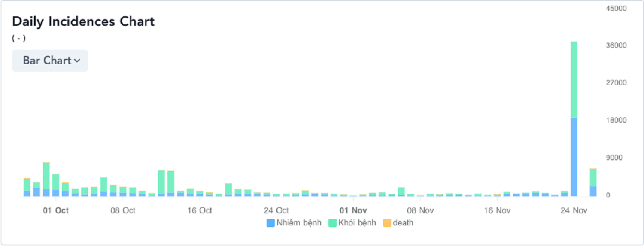Toggle the Khỏi bệnh legend series
644x246 pixels.
352,223
